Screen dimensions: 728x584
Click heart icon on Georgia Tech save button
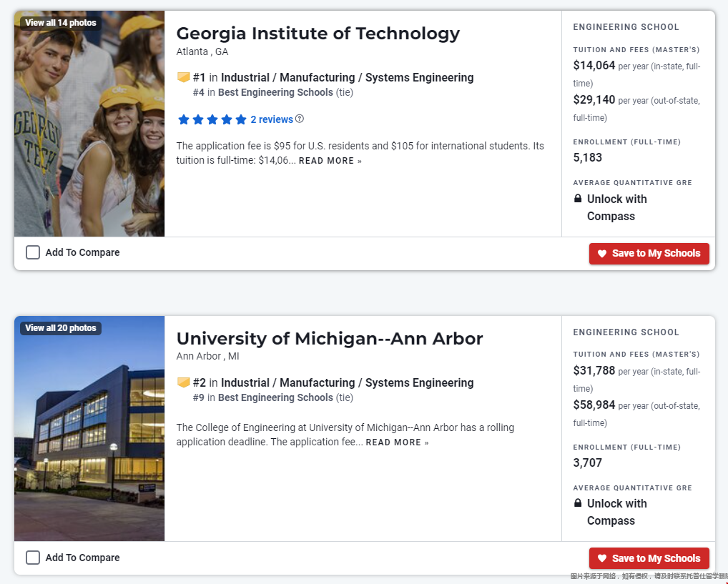pos(602,254)
